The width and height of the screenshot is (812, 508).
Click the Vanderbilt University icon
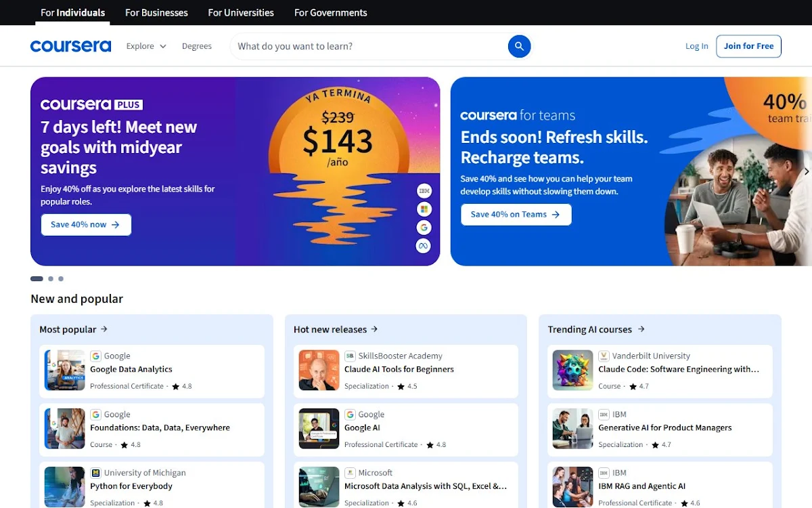coord(604,356)
